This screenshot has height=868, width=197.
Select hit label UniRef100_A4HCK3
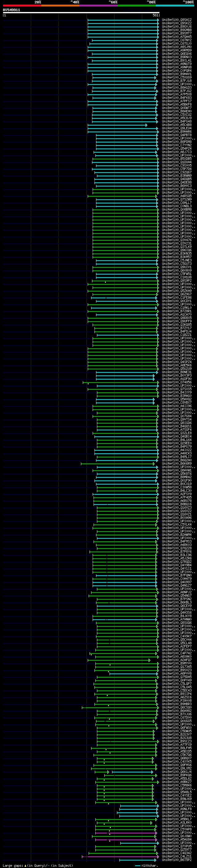pos(177,454)
